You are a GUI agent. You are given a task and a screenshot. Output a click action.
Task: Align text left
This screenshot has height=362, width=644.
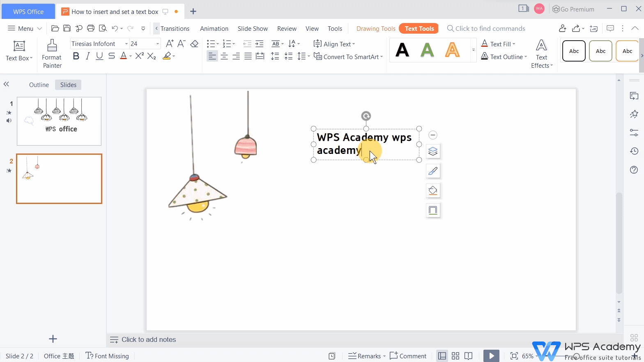coord(212,56)
